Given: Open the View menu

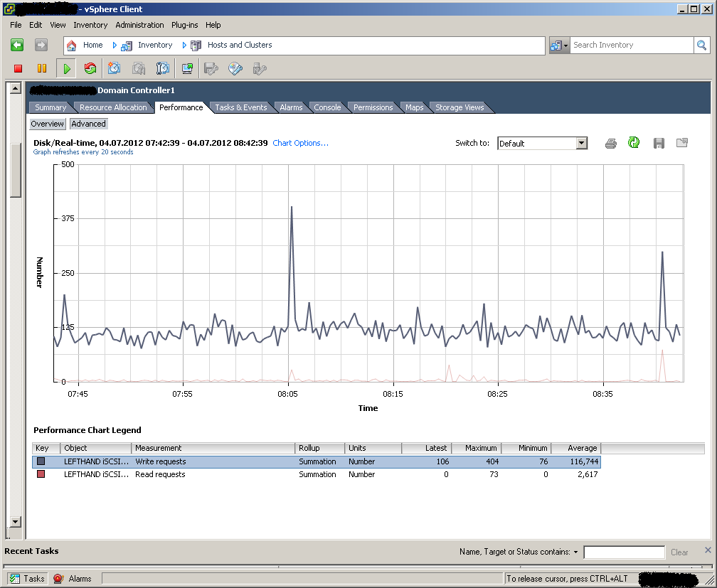Looking at the screenshot, I should (58, 25).
